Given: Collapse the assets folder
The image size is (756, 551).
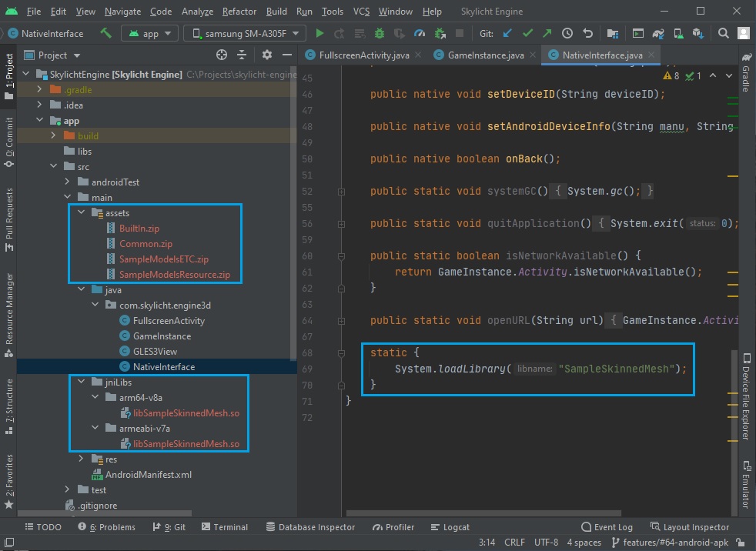Looking at the screenshot, I should (81, 212).
